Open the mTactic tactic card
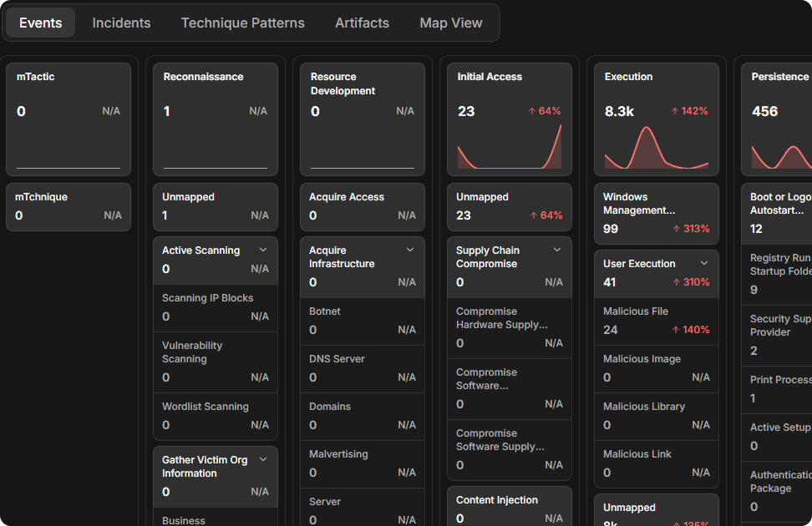Image resolution: width=812 pixels, height=526 pixels. click(69, 119)
